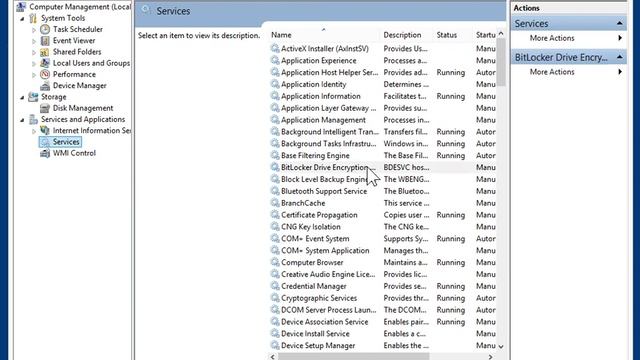Click the System Tools icon
640x360 pixels.
33,18
